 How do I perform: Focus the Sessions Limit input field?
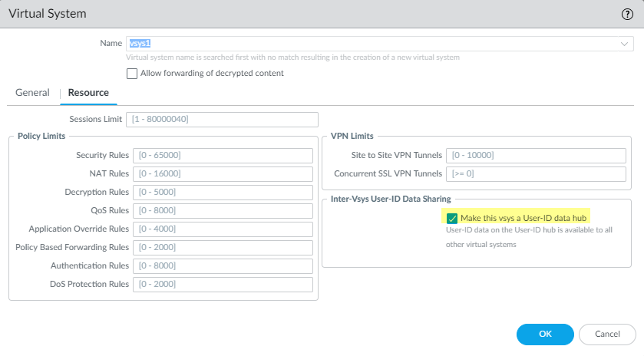222,119
